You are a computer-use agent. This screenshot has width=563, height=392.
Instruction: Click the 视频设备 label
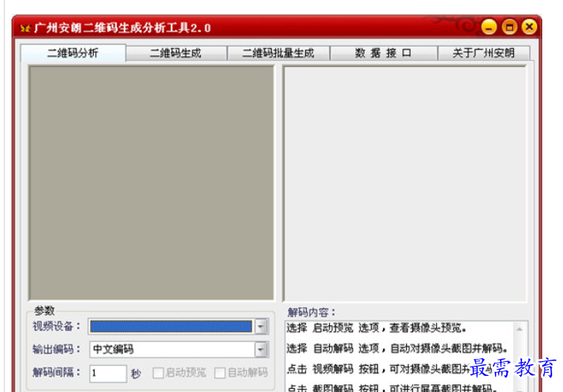tap(57, 327)
